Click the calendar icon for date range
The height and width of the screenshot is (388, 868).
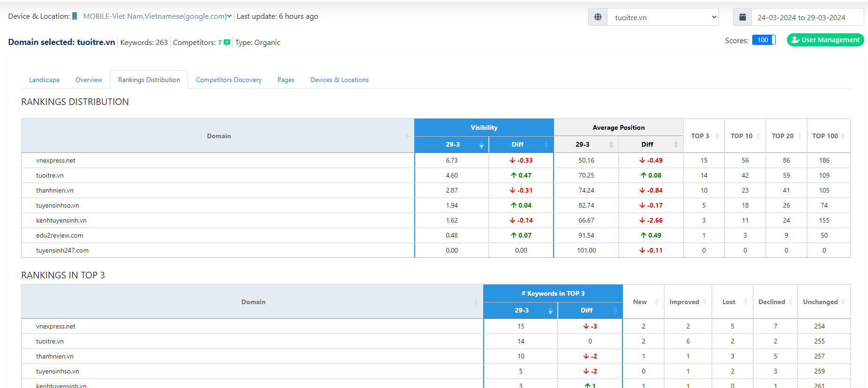[742, 17]
